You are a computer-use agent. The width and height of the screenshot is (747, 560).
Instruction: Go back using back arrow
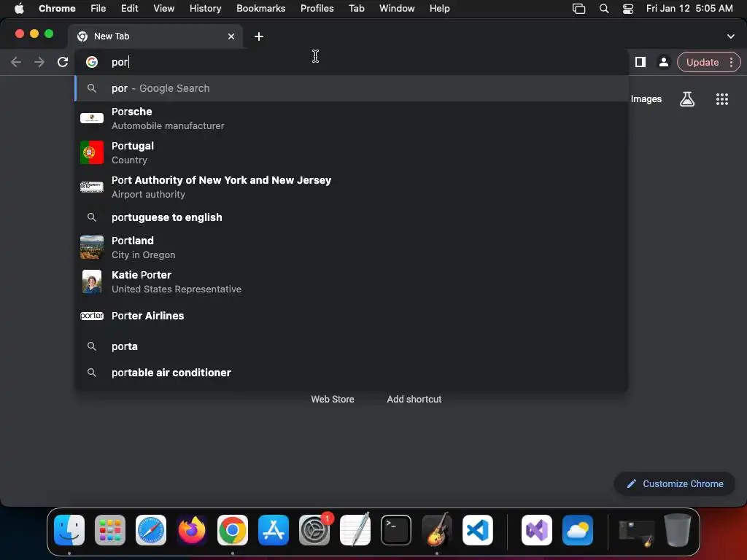click(x=16, y=62)
